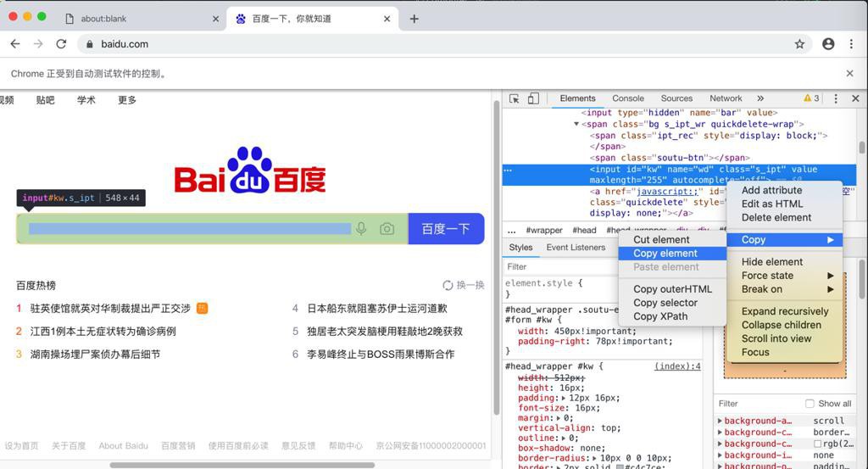The height and width of the screenshot is (469, 868).
Task: Open the 更多 navigation link
Action: (127, 100)
